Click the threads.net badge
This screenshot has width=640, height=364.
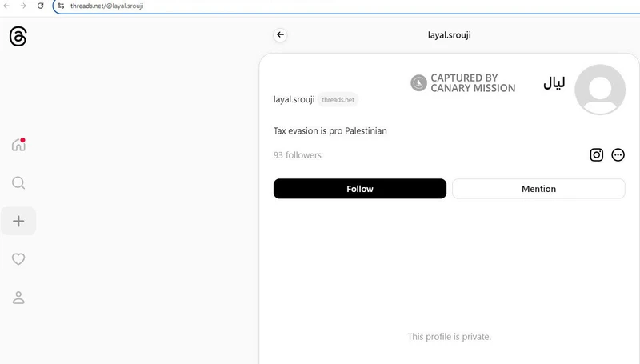click(x=338, y=100)
